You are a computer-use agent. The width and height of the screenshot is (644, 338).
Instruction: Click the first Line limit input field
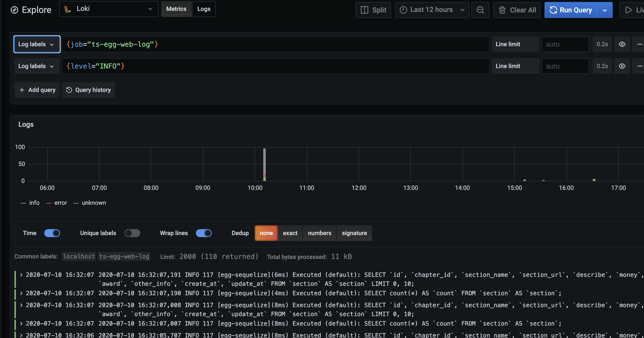[565, 44]
